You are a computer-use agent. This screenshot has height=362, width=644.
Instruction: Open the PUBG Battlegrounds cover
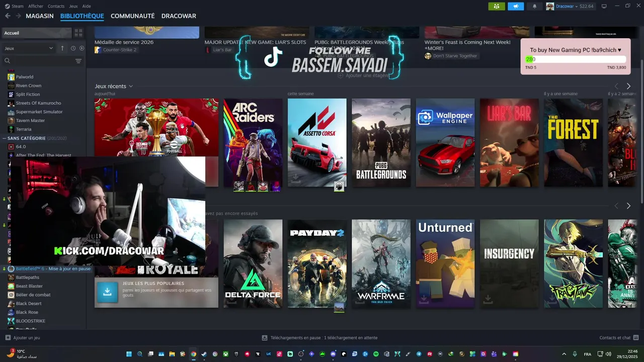pyautogui.click(x=381, y=143)
